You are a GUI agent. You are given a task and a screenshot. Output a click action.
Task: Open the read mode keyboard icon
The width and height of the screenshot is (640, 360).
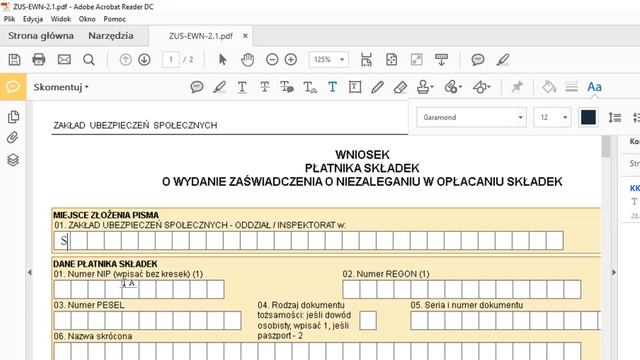point(441,60)
